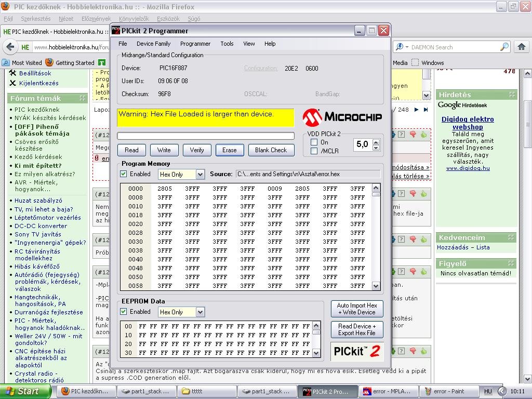Image resolution: width=532 pixels, height=399 pixels.
Task: Increase VDD voltage with up arrow
Action: pyautogui.click(x=376, y=142)
